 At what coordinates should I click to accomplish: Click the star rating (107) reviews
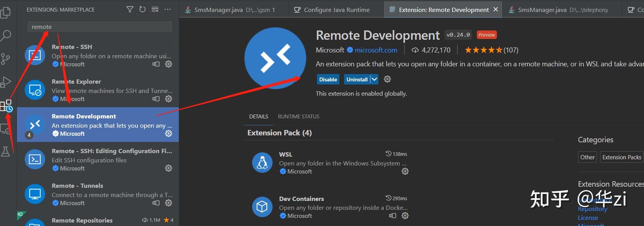(491, 50)
